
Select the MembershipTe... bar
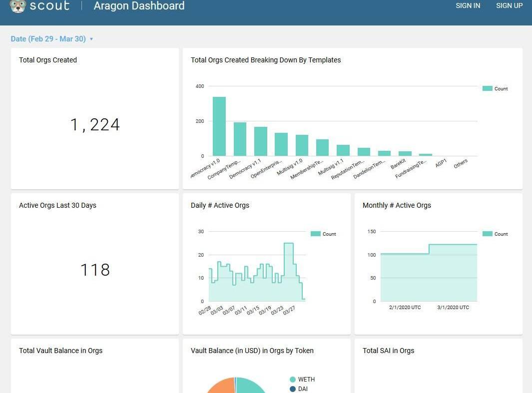[322, 147]
